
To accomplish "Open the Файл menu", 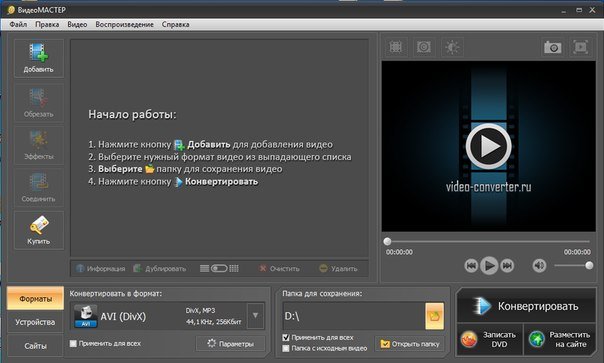I will click(18, 24).
